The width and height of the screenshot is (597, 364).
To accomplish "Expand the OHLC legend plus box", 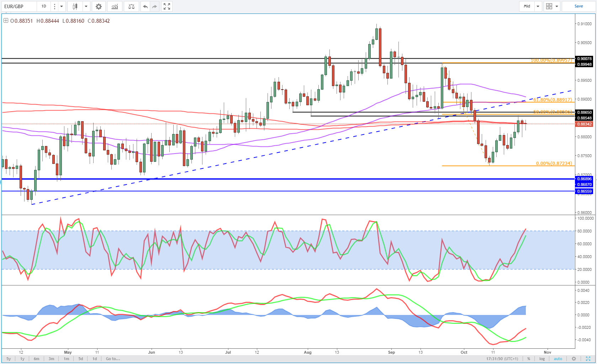I will tap(6, 21).
